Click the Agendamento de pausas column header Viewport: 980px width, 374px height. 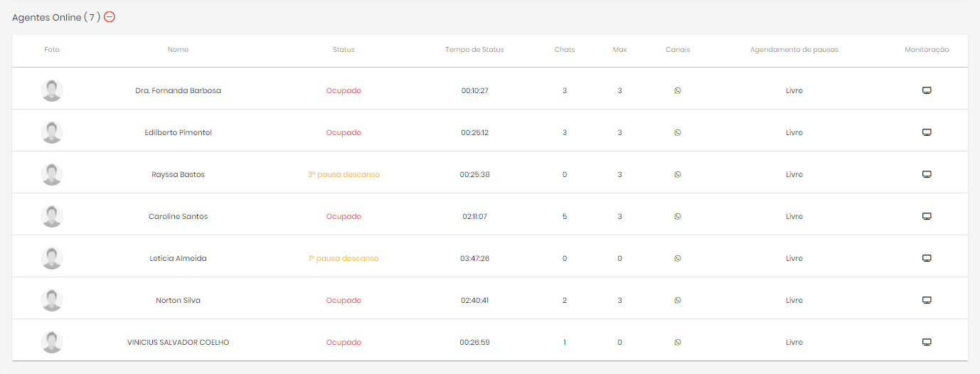click(x=794, y=50)
